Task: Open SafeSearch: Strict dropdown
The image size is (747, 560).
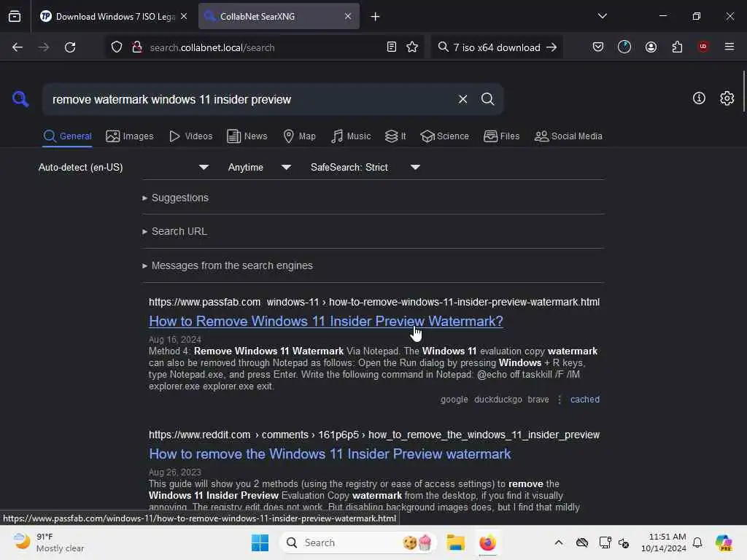Action: click(365, 167)
